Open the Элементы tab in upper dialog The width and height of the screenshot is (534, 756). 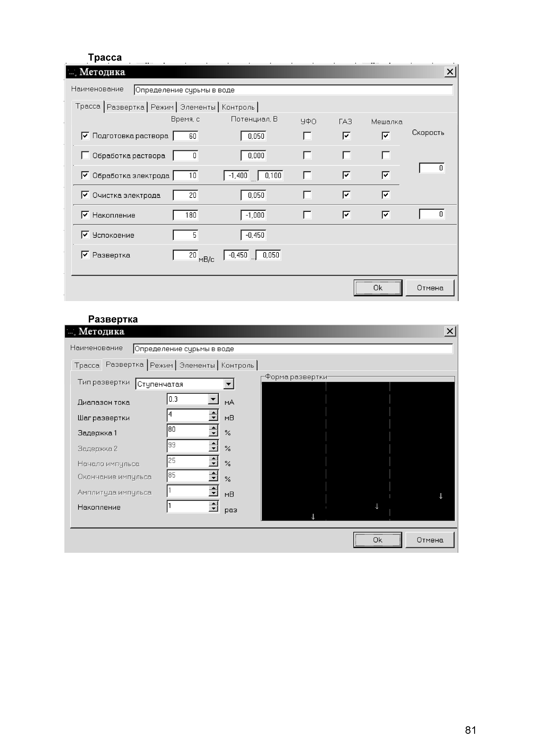pos(198,107)
